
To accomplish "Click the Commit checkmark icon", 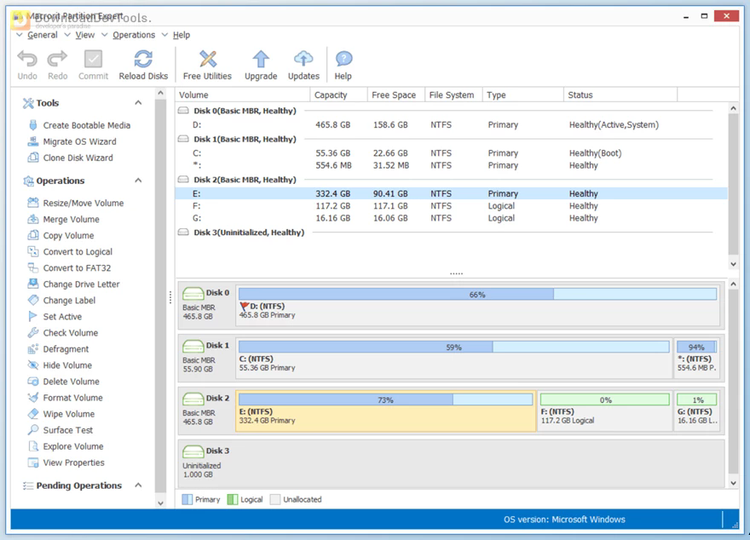I will click(93, 59).
